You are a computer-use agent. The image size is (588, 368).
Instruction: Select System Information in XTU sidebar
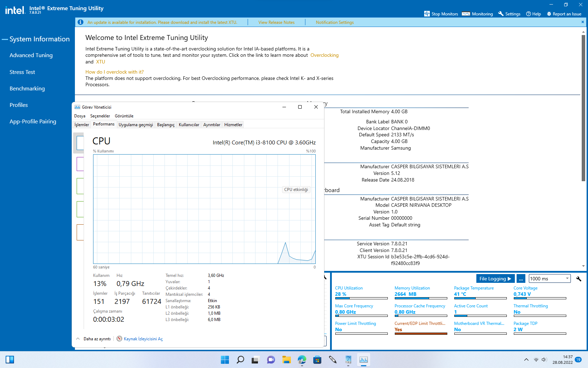[x=40, y=39]
